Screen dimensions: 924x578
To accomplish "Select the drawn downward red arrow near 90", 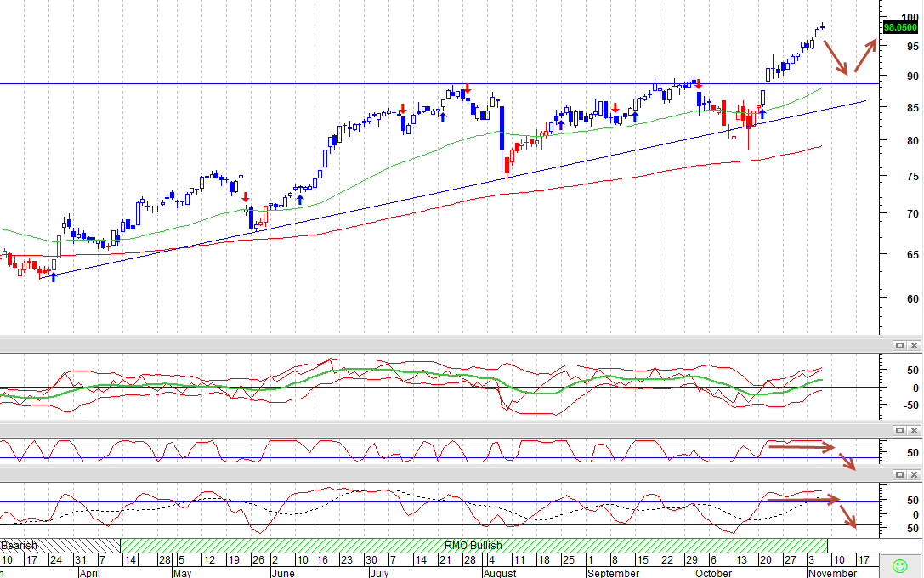I will tap(836, 57).
